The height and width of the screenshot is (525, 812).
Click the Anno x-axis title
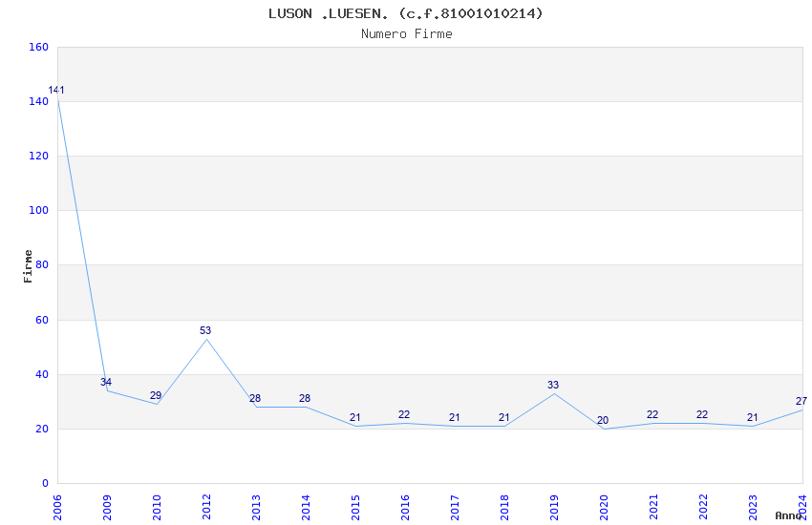point(788,515)
